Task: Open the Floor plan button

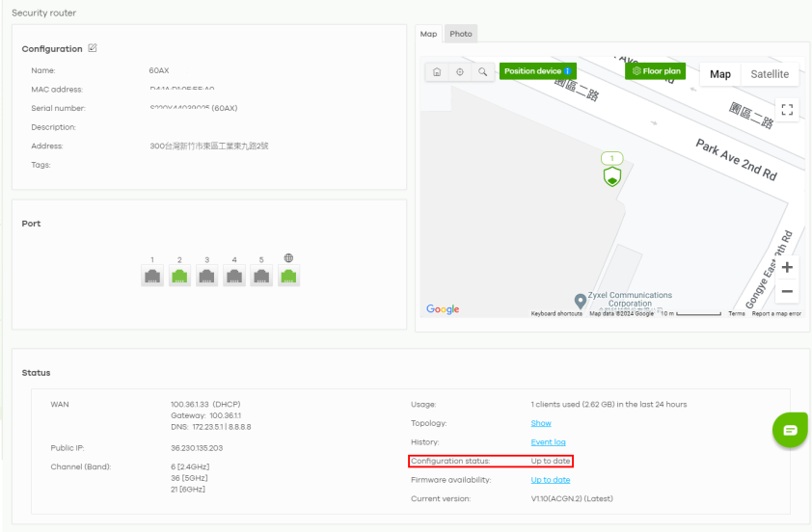Action: (x=656, y=71)
